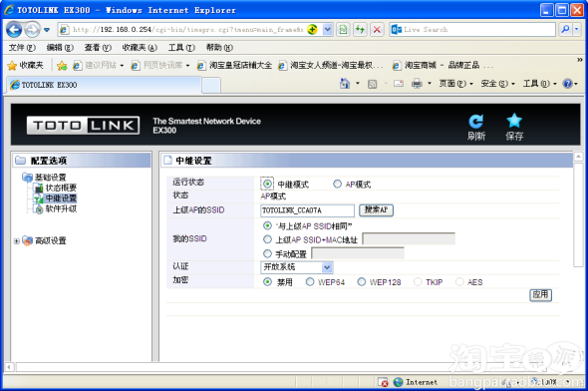Click the compatibility view page icon
Viewport: 588px width, 391px height.
[x=343, y=29]
